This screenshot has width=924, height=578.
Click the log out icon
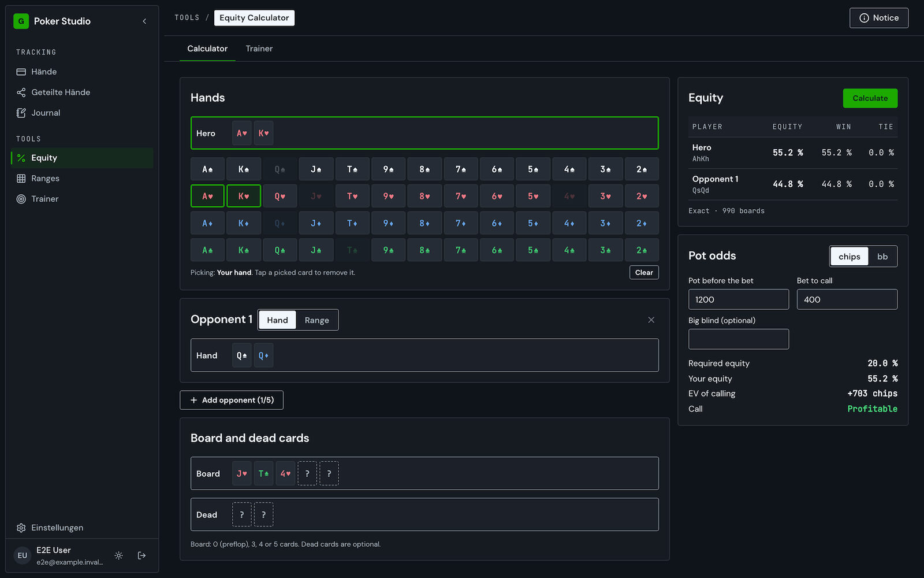pyautogui.click(x=142, y=555)
